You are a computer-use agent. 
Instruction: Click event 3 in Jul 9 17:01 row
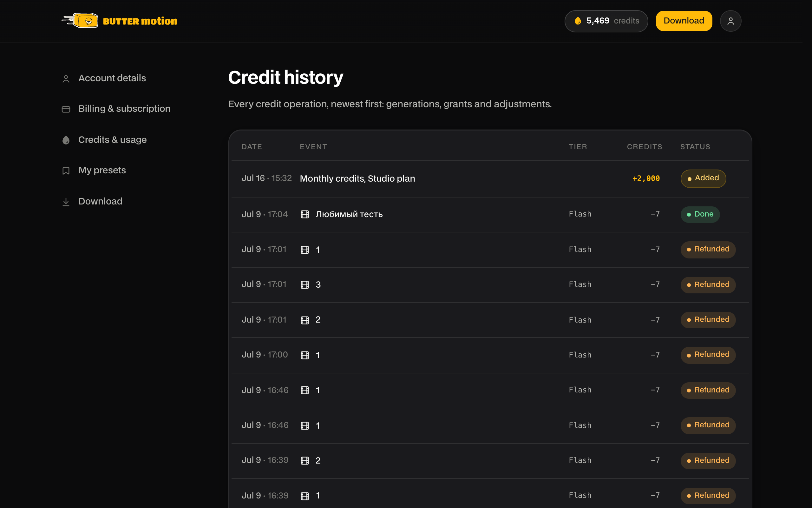tap(318, 285)
